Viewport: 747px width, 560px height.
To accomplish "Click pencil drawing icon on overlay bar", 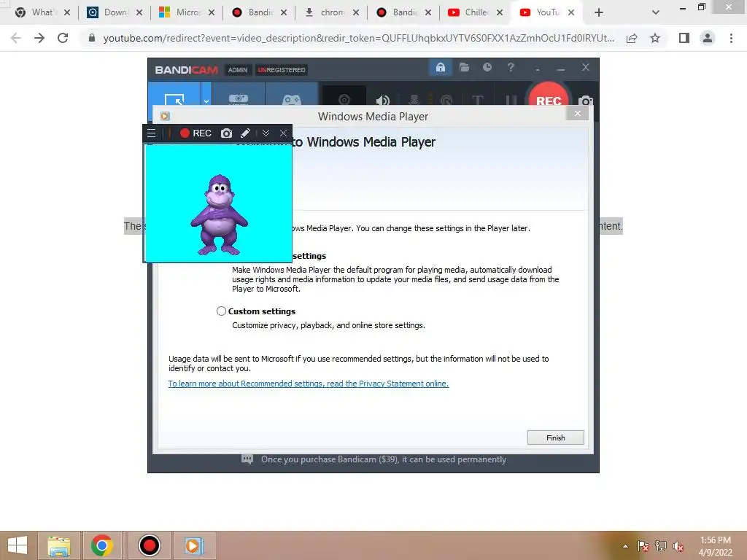I will point(245,133).
